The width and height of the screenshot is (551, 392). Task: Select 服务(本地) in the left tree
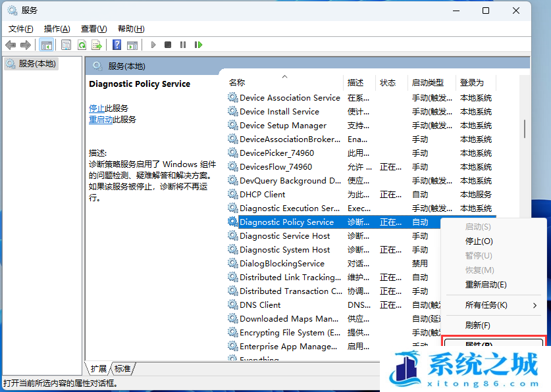pyautogui.click(x=37, y=64)
